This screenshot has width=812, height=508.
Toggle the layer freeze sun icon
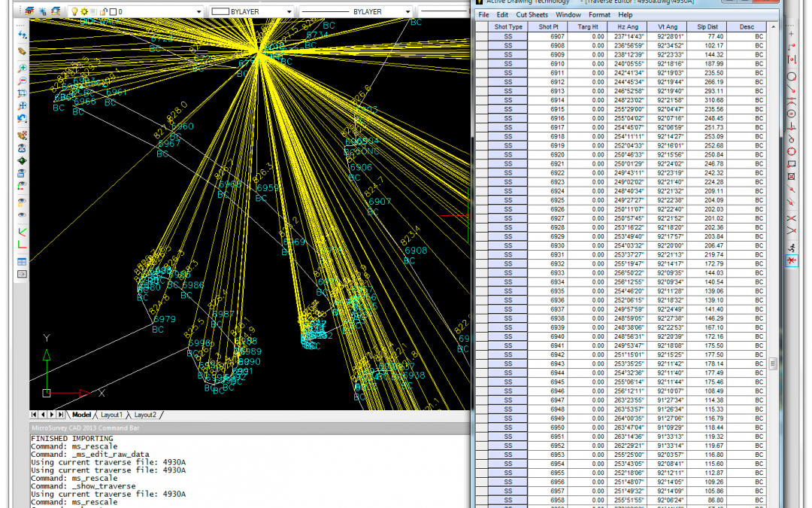click(x=83, y=12)
